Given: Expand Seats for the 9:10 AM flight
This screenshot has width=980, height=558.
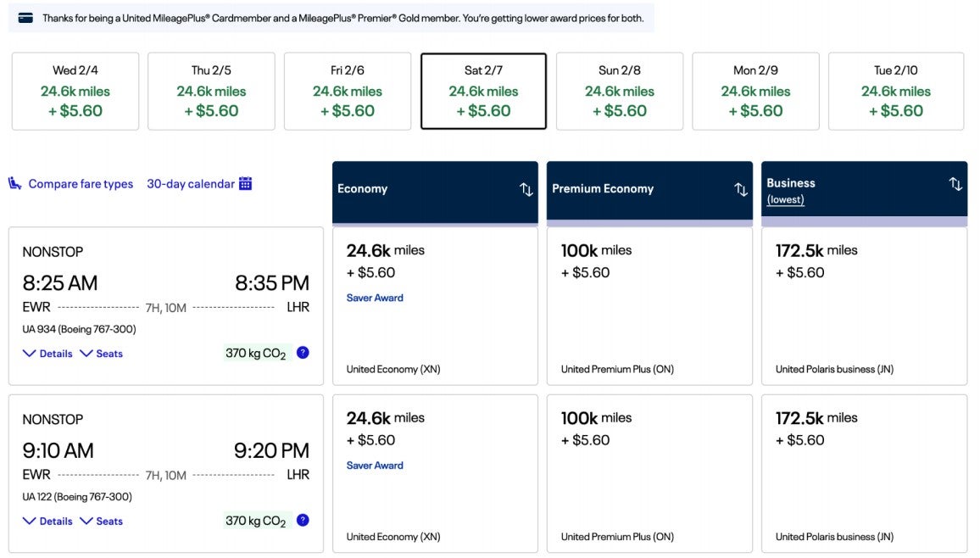Looking at the screenshot, I should click(x=101, y=521).
